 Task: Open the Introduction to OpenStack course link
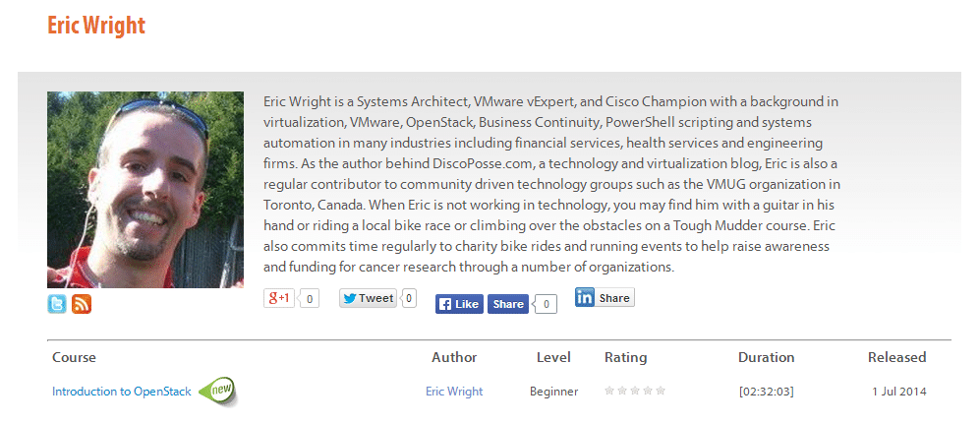point(121,392)
